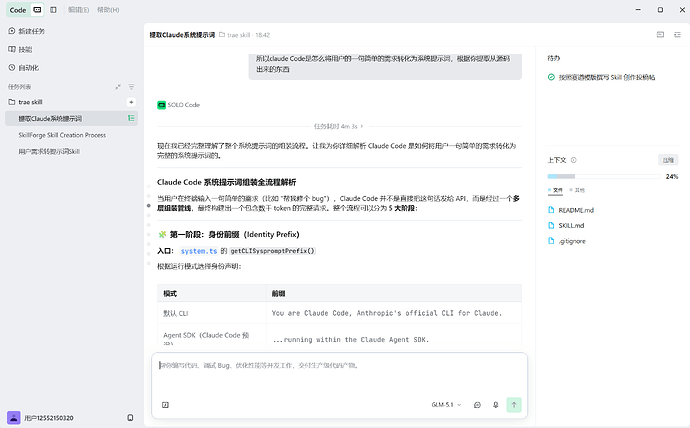The width and height of the screenshot is (690, 428).
Task: Click the 待办 section heading
Action: [554, 58]
